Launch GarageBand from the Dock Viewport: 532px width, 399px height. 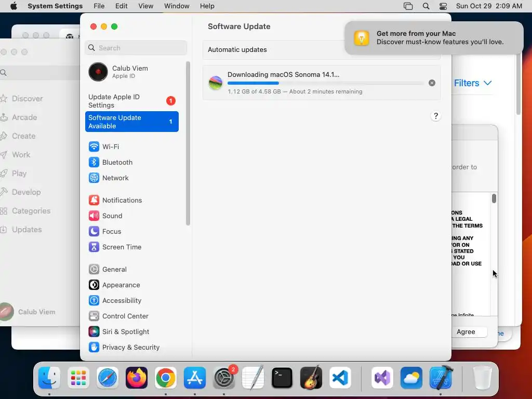coord(311,378)
